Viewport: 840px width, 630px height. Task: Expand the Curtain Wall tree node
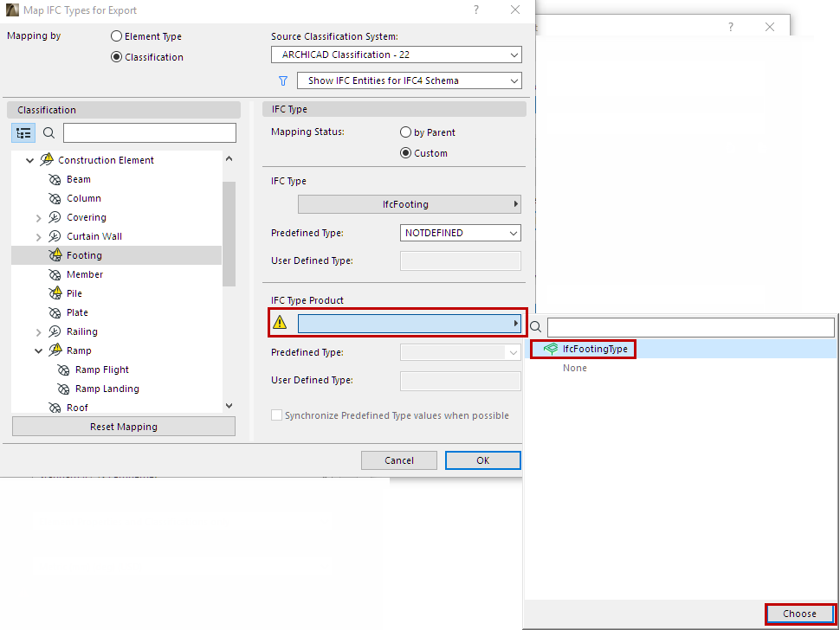click(39, 236)
